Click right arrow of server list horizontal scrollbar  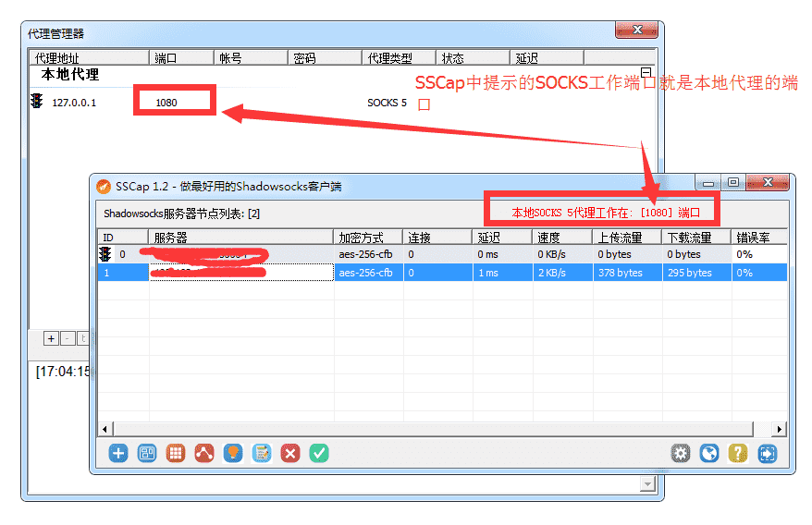point(780,429)
